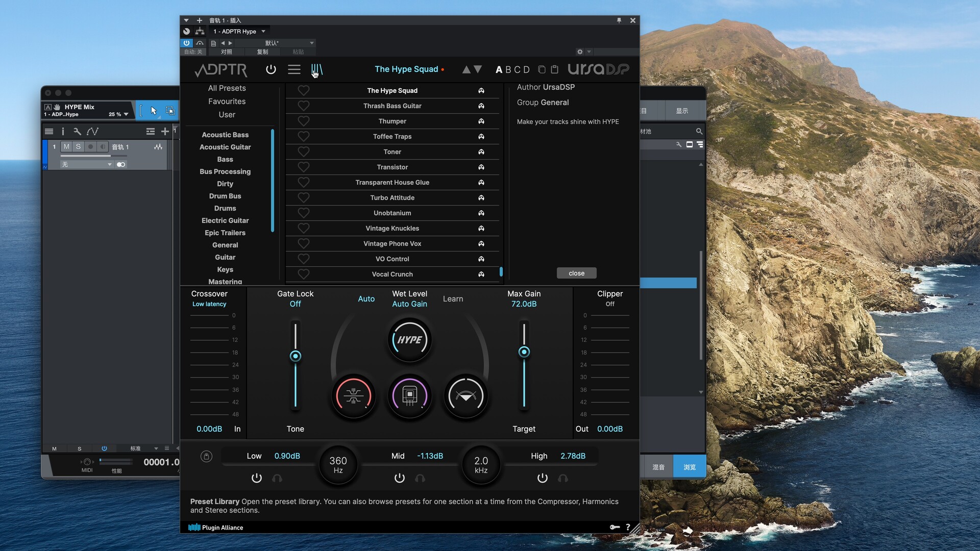Open the track 1 input dropdown 无
Screen dimensions: 980x551
[86, 164]
